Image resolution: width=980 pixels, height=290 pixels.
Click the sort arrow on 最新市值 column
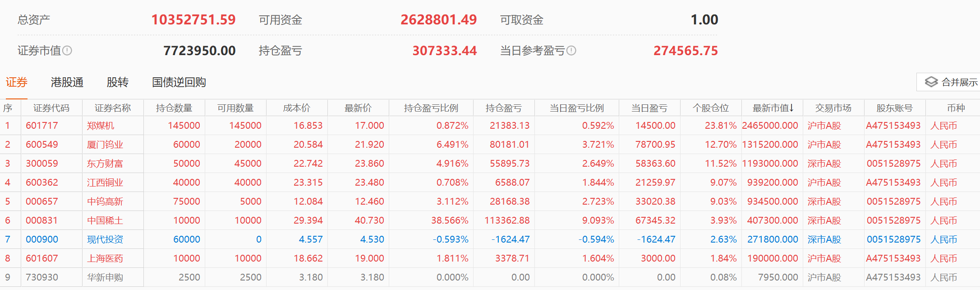click(791, 108)
